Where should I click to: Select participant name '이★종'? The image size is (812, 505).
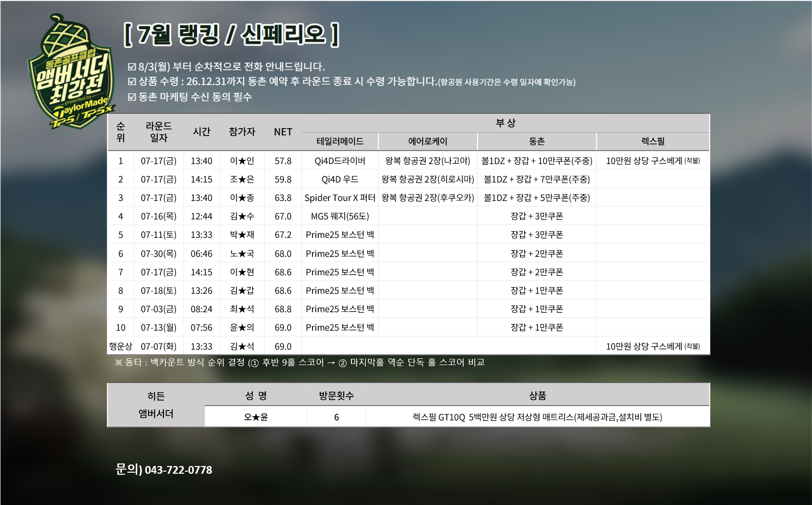point(242,198)
